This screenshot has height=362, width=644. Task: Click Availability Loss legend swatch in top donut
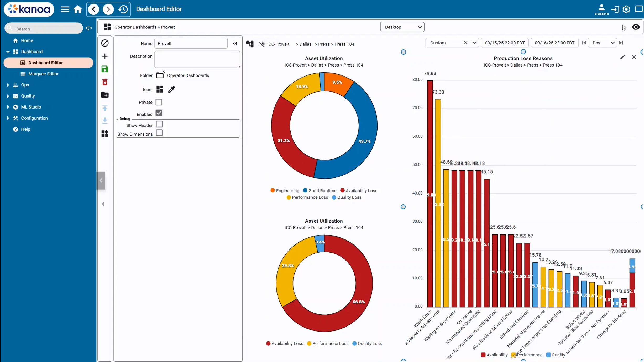point(342,191)
